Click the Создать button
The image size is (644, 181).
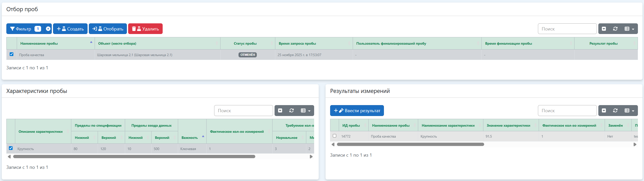[70, 29]
